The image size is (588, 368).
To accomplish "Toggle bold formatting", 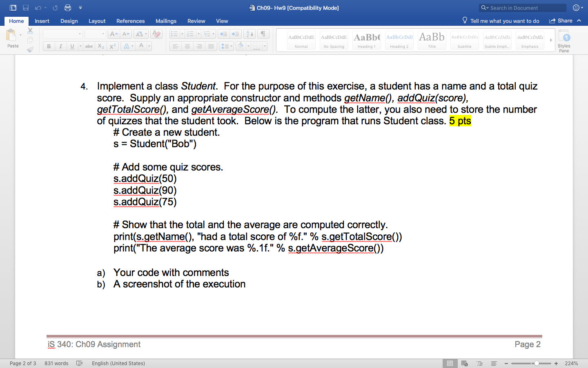I will [x=49, y=46].
